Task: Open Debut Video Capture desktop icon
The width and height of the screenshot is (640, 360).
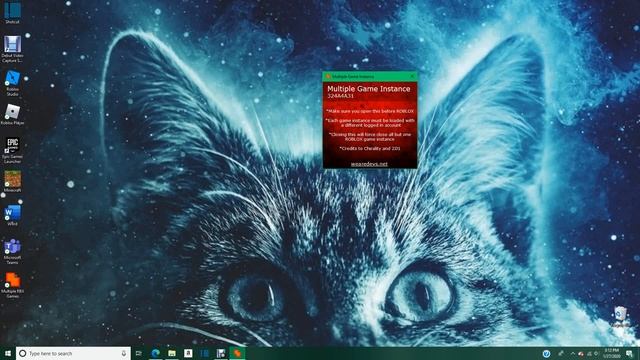Action: pyautogui.click(x=12, y=49)
